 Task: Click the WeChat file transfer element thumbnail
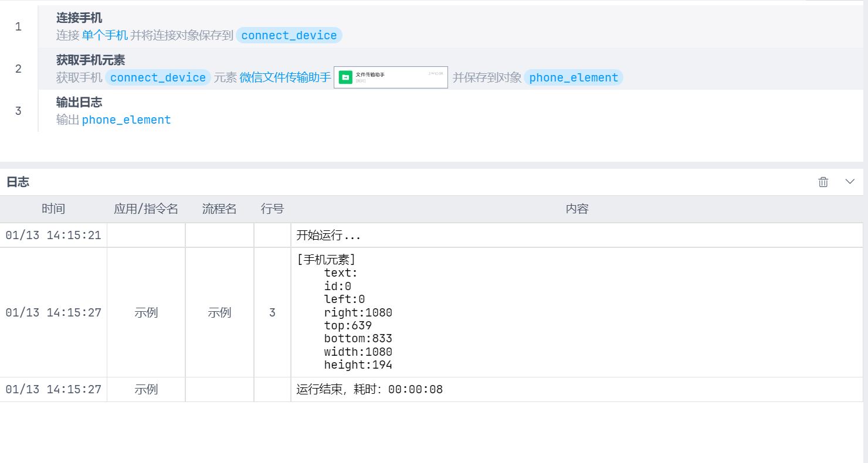tap(391, 77)
